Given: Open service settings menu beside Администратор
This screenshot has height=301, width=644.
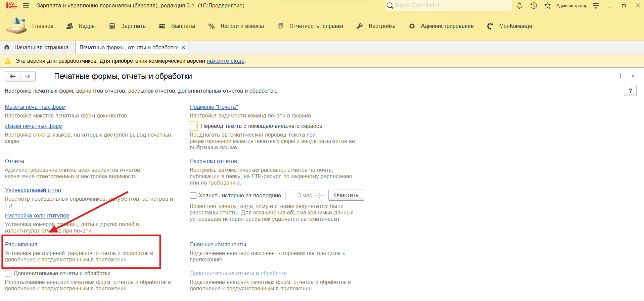Looking at the screenshot, I should 596,6.
